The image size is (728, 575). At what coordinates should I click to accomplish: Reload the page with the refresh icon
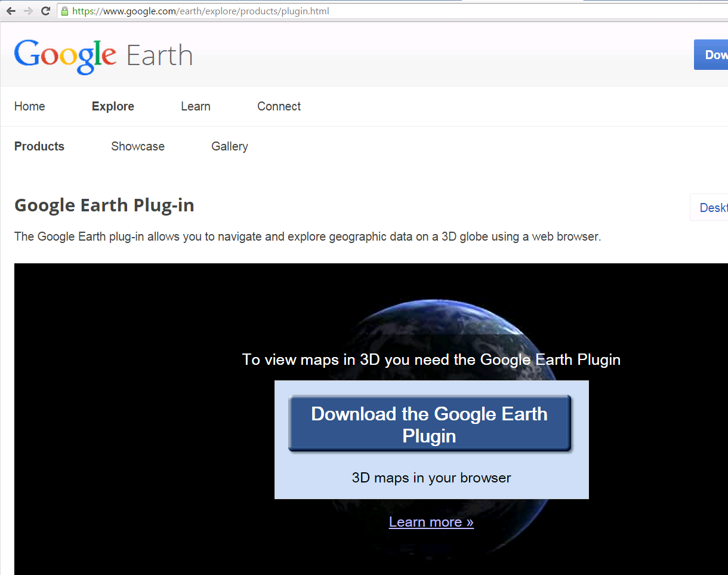[x=45, y=11]
